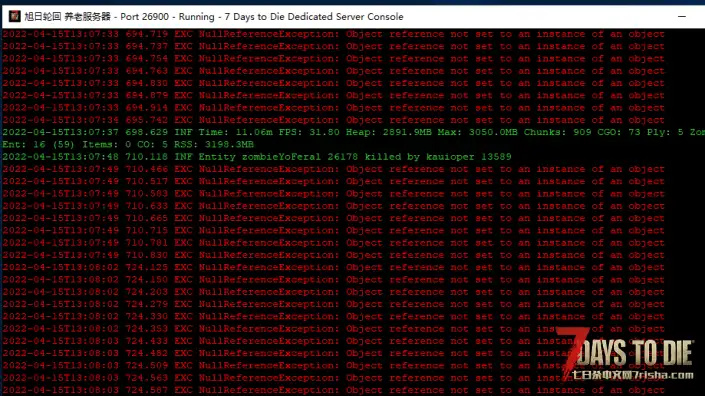Select the exception line with uptime 724.353
Image resolution: width=705 pixels, height=396 pixels.
tap(333, 329)
